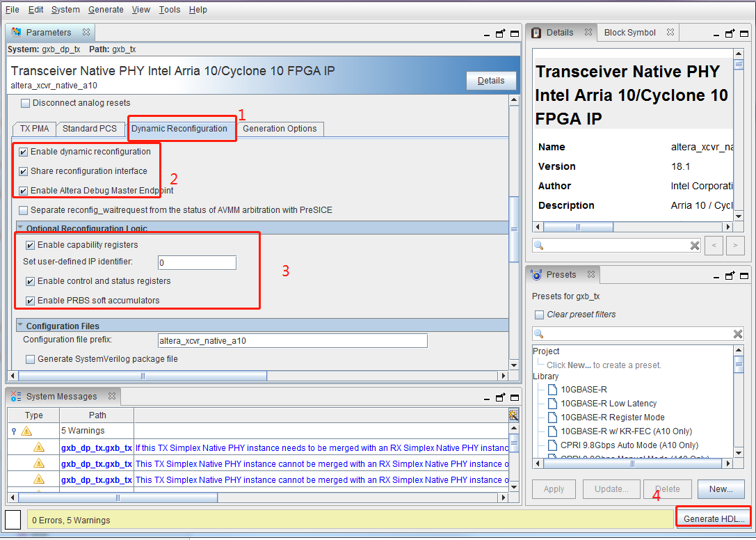Click the Delete preset button

667,489
